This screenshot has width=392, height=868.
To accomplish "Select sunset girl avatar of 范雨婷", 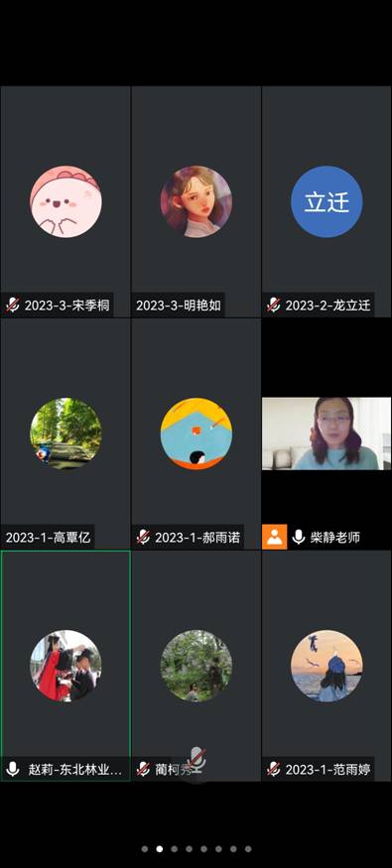I will (x=327, y=666).
